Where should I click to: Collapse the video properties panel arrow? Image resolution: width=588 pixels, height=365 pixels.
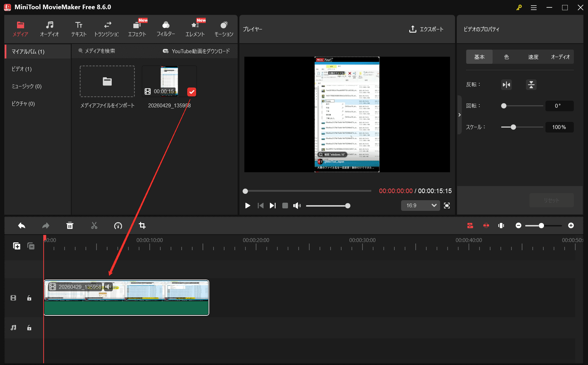[459, 115]
